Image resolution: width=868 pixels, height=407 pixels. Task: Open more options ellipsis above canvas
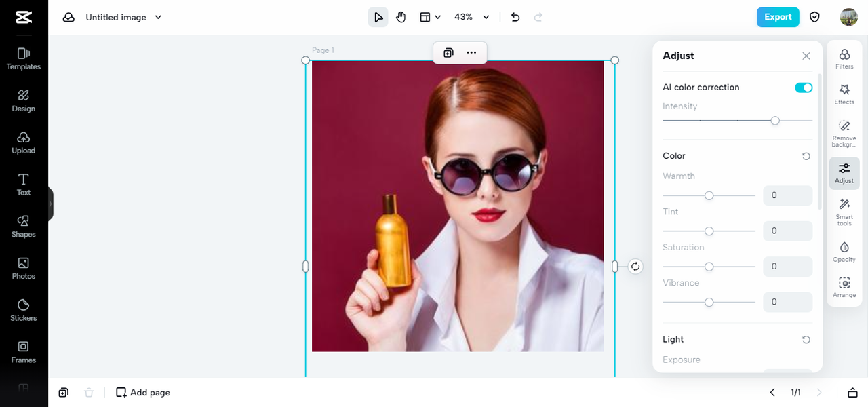(x=471, y=53)
